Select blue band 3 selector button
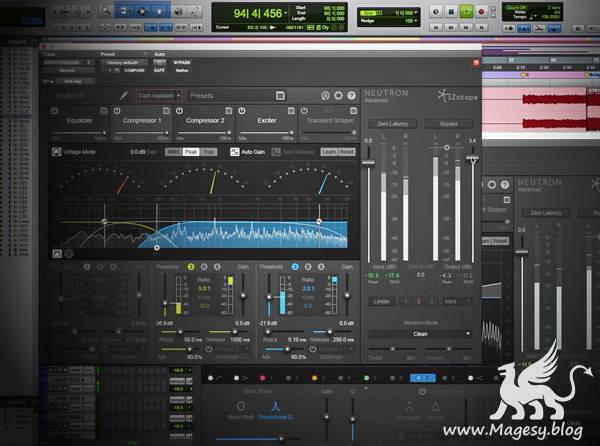Image resolution: width=600 pixels, height=446 pixels. pyautogui.click(x=295, y=267)
